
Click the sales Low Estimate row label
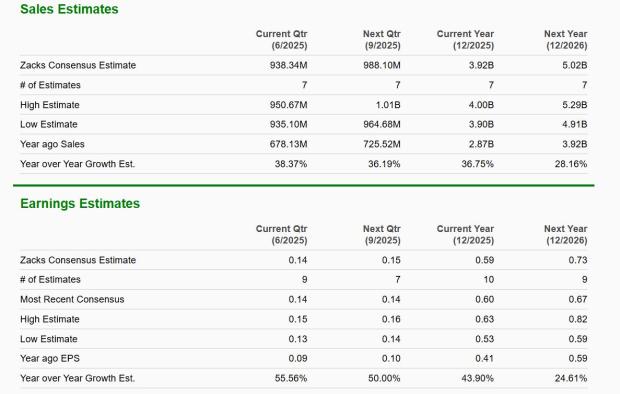coord(49,124)
